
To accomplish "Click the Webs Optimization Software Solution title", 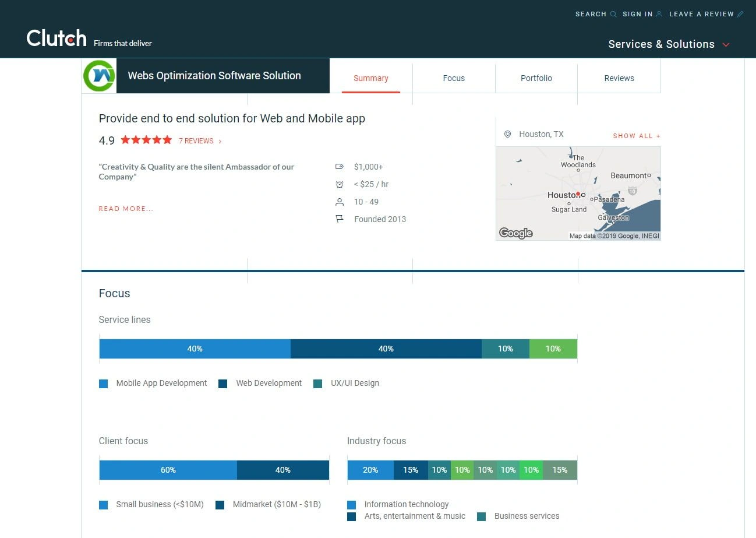I will 214,76.
